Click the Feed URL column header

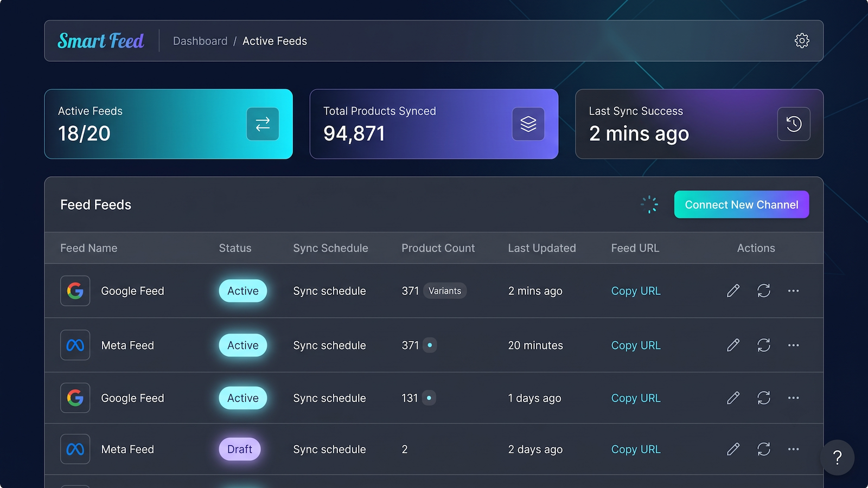tap(635, 248)
